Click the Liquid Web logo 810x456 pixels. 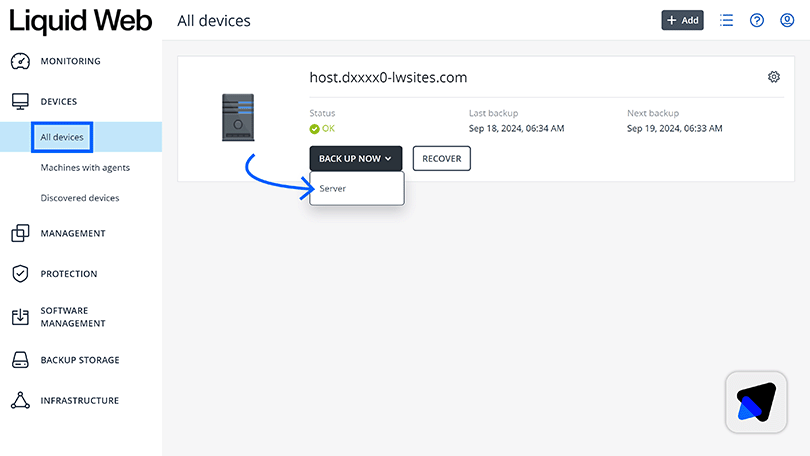(x=81, y=21)
